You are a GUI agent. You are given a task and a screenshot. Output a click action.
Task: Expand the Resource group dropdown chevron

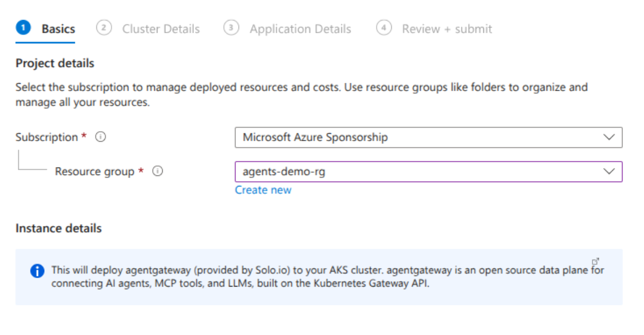point(609,172)
